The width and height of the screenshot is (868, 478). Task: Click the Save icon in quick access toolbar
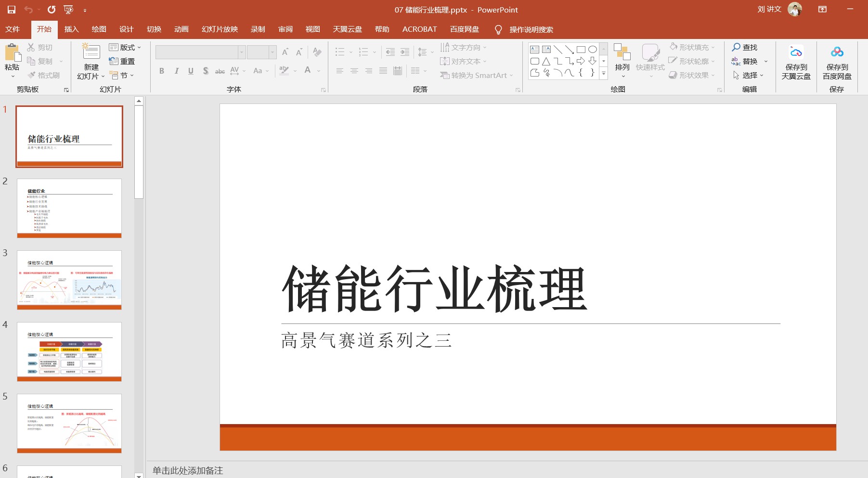tap(12, 10)
